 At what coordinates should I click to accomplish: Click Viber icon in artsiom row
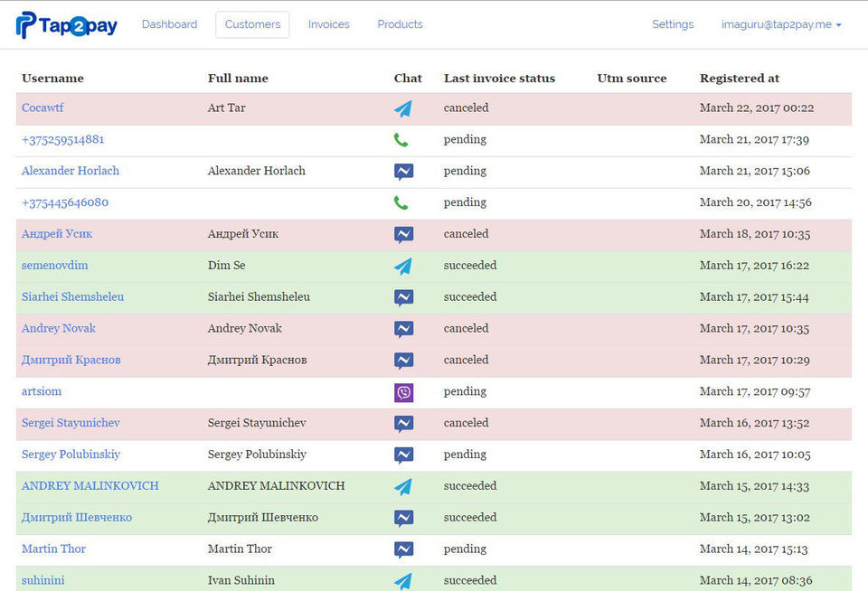click(403, 392)
